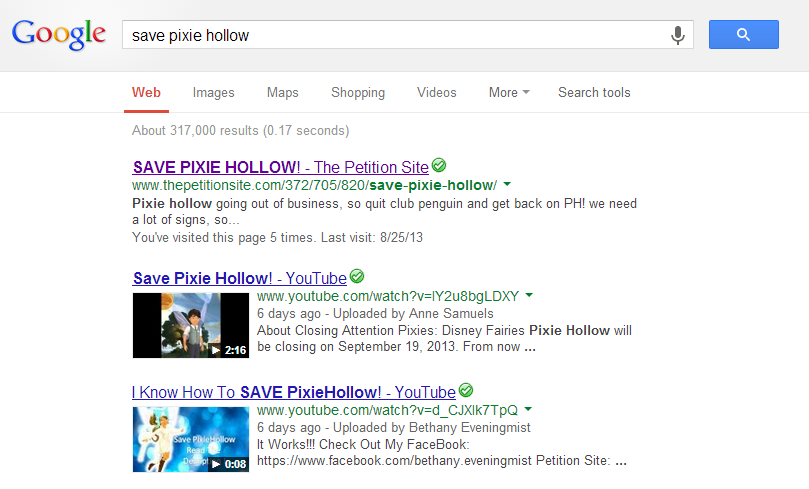The width and height of the screenshot is (809, 489).
Task: Open the More search options menu
Action: coord(509,93)
